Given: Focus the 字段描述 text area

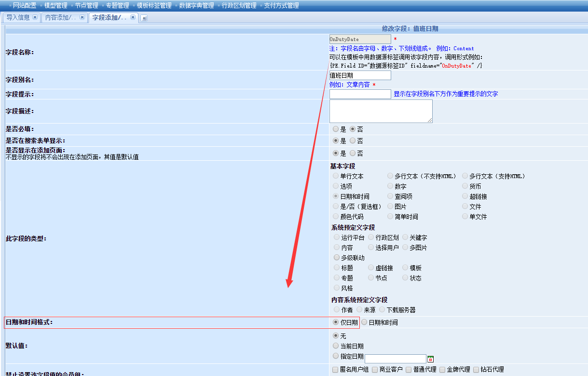Looking at the screenshot, I should click(x=381, y=111).
